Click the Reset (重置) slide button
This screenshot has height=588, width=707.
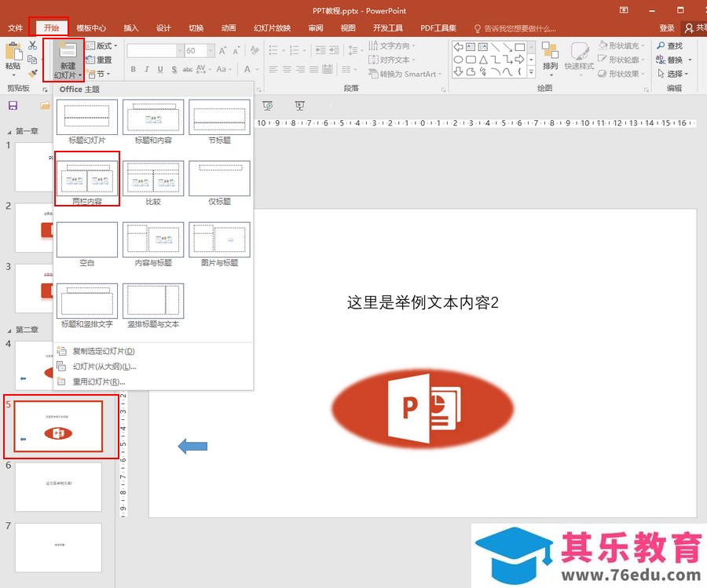pyautogui.click(x=99, y=60)
